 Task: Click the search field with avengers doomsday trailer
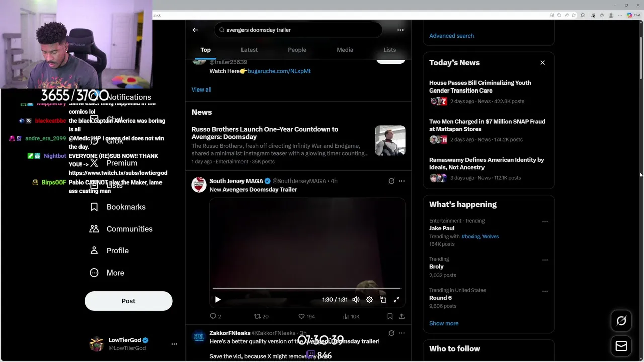298,30
